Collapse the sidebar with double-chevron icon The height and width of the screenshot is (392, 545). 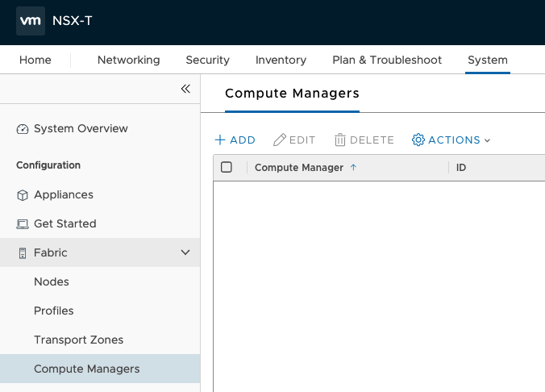(x=185, y=89)
